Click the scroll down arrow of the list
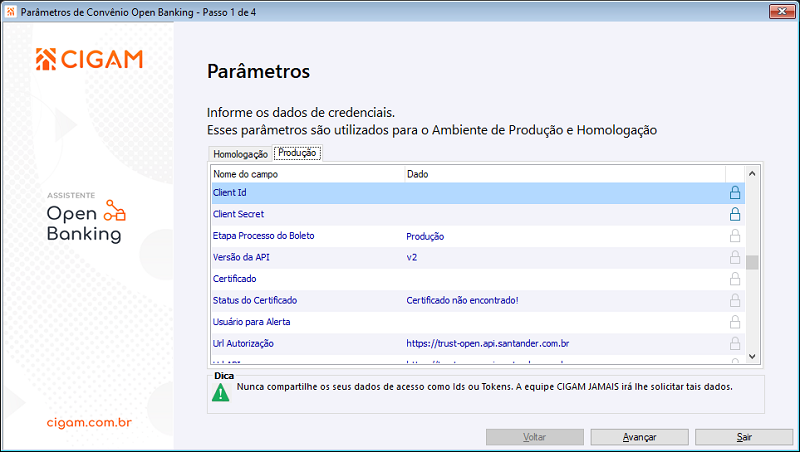The height and width of the screenshot is (452, 800). click(x=752, y=357)
